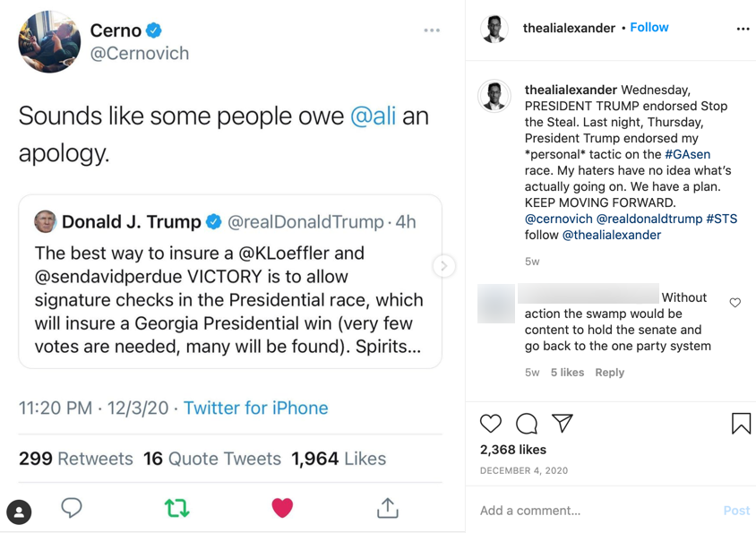Click the tweet share upload icon
This screenshot has width=756, height=533.
[x=387, y=508]
